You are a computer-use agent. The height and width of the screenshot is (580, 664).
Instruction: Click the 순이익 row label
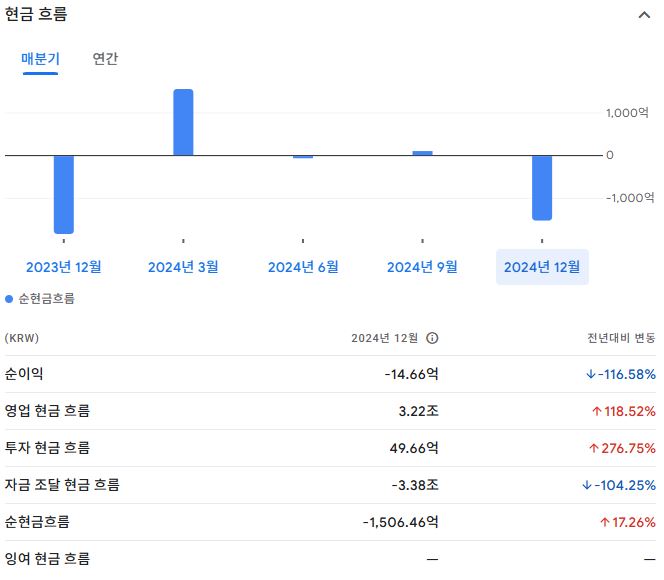coord(24,374)
